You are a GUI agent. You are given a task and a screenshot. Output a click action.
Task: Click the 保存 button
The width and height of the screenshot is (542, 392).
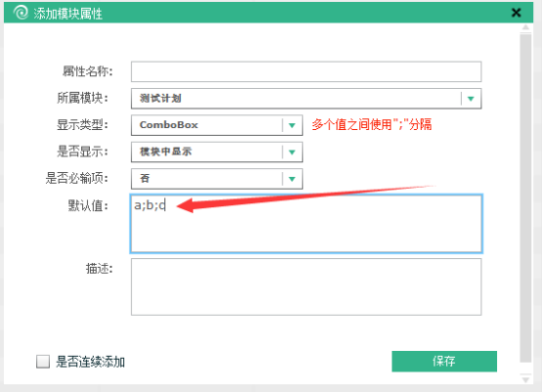point(444,362)
